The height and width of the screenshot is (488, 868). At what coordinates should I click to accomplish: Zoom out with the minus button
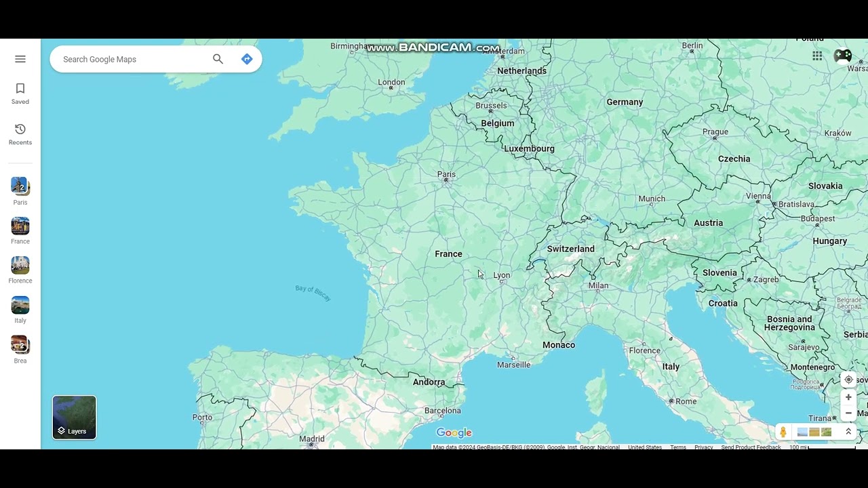tap(848, 413)
